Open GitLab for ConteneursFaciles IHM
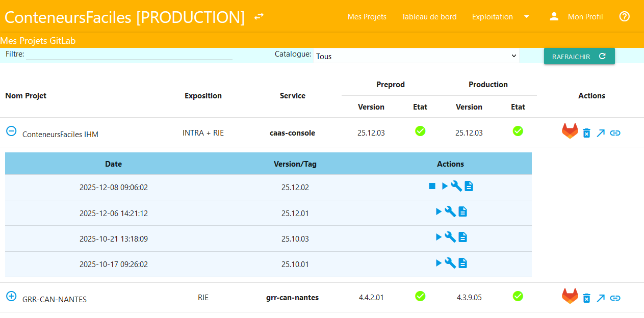Image resolution: width=644 pixels, height=318 pixels. 570,131
